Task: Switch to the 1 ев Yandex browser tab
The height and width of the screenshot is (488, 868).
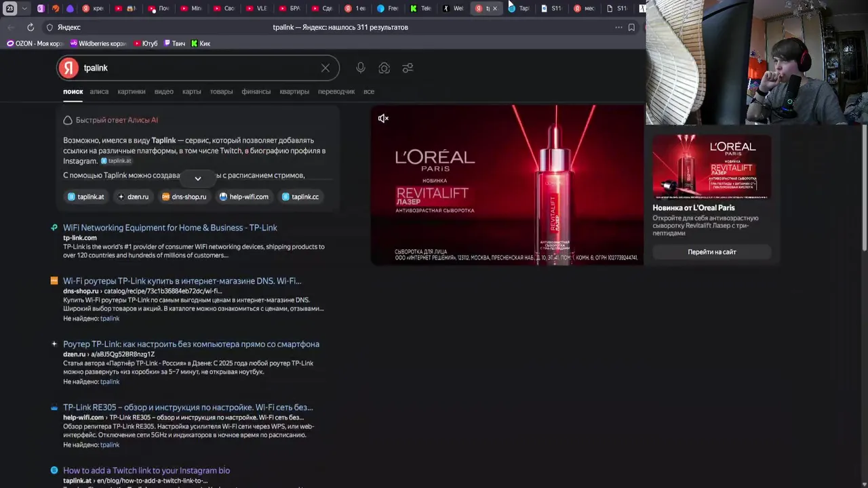Action: pyautogui.click(x=355, y=9)
